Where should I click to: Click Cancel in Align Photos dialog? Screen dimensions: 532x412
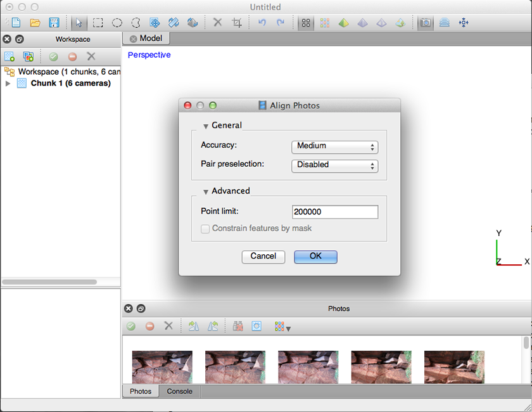pos(263,257)
